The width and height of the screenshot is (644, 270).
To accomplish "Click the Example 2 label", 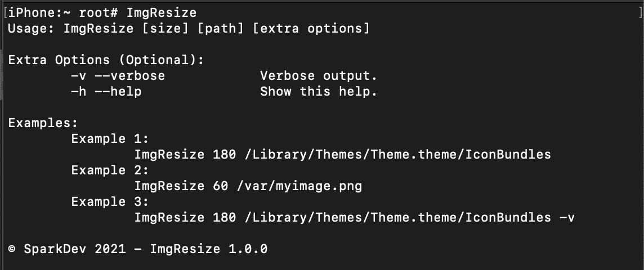I will click(110, 170).
